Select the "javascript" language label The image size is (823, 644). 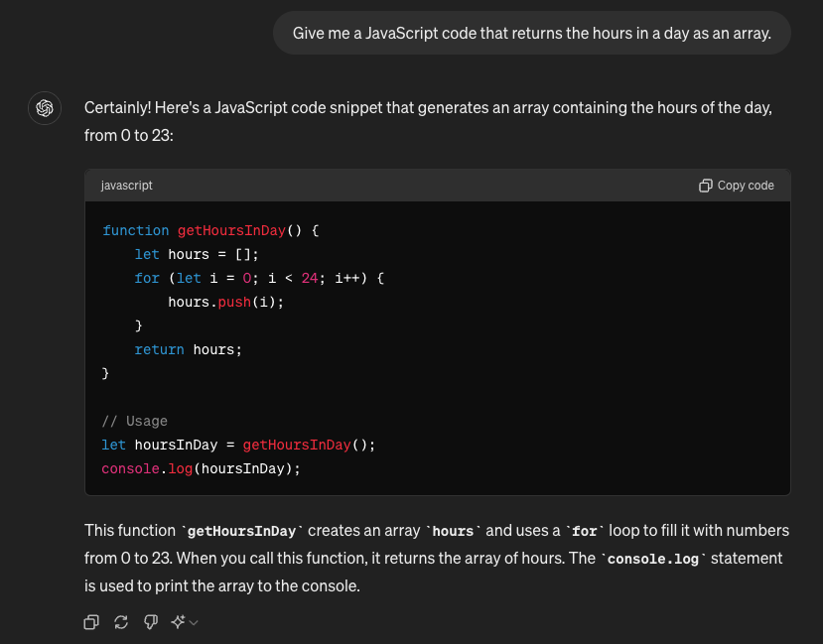coord(126,185)
